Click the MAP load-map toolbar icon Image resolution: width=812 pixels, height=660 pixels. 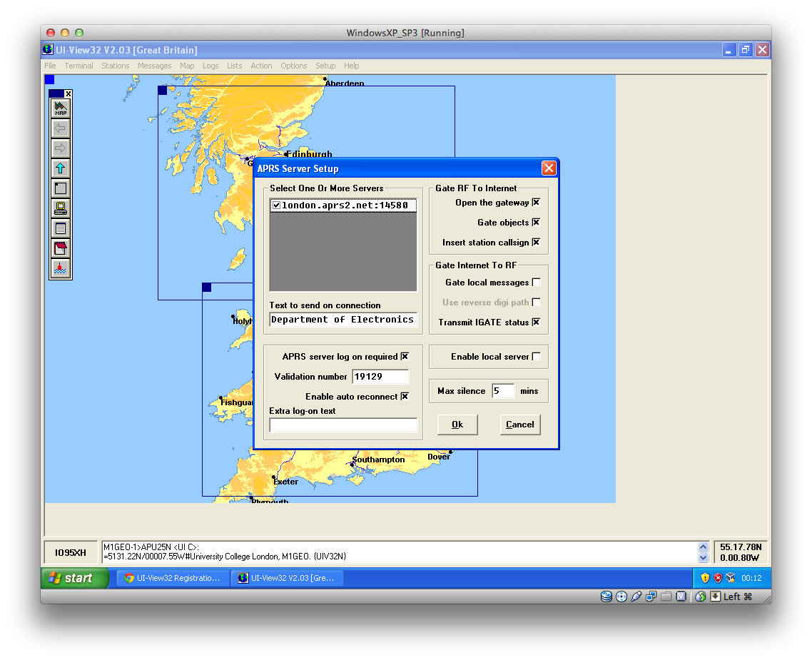[x=61, y=108]
